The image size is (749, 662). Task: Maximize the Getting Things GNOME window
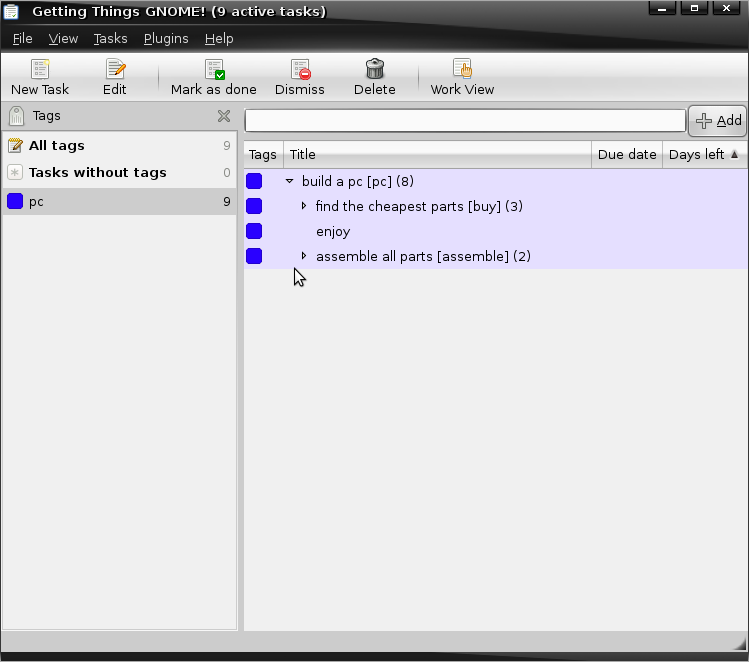694,8
